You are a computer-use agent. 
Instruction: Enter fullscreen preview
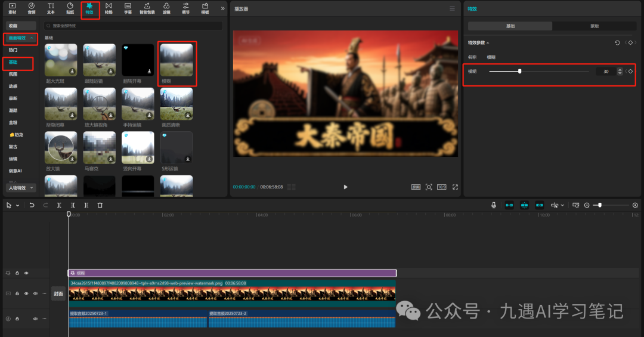point(455,187)
